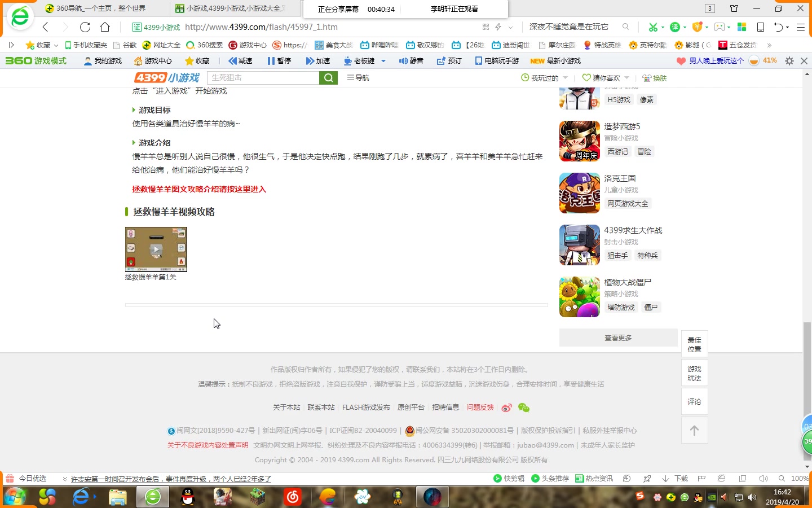Click the browser refresh button
812x508 pixels.
tap(85, 27)
